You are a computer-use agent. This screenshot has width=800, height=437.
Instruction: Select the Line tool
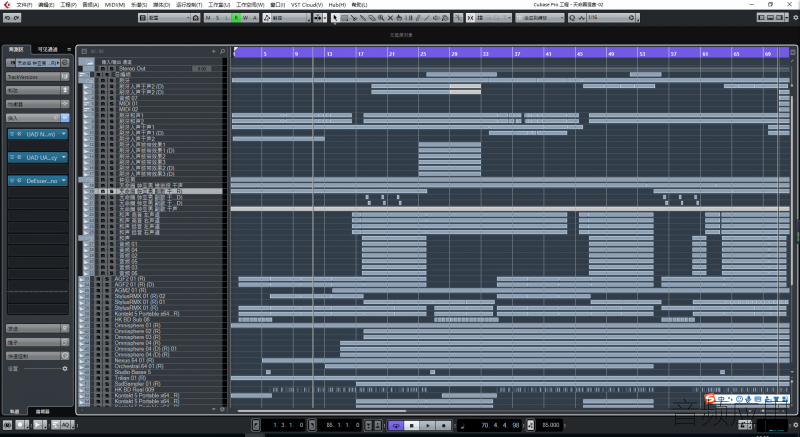click(x=427, y=18)
